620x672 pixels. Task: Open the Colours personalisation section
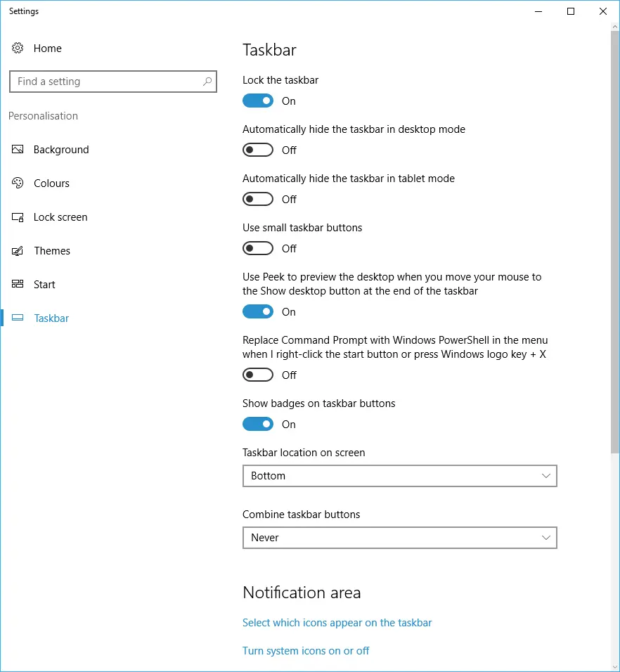[x=51, y=183]
